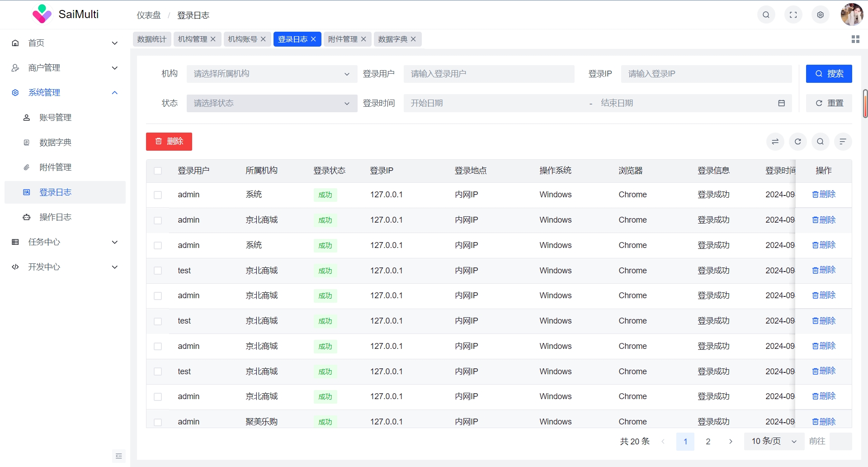Open the 状态 status dropdown
868x467 pixels.
tap(271, 103)
